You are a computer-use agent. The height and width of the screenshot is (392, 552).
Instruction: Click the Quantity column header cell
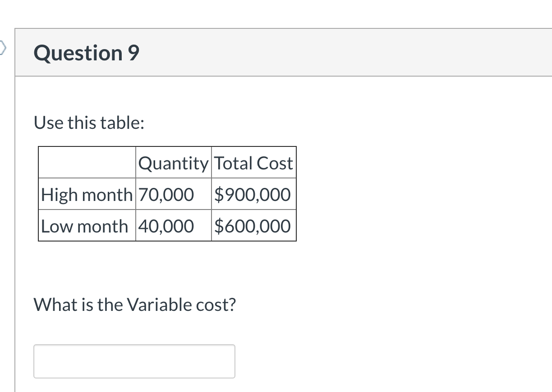coord(173,163)
